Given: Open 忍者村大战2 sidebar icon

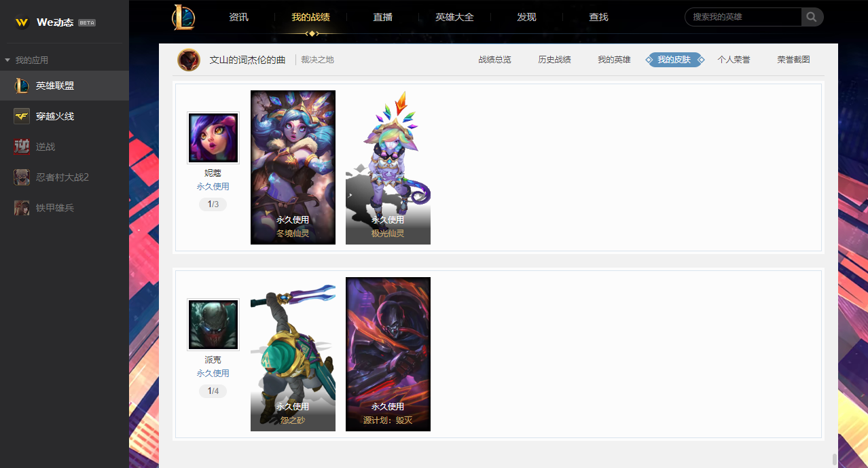Looking at the screenshot, I should tap(22, 177).
